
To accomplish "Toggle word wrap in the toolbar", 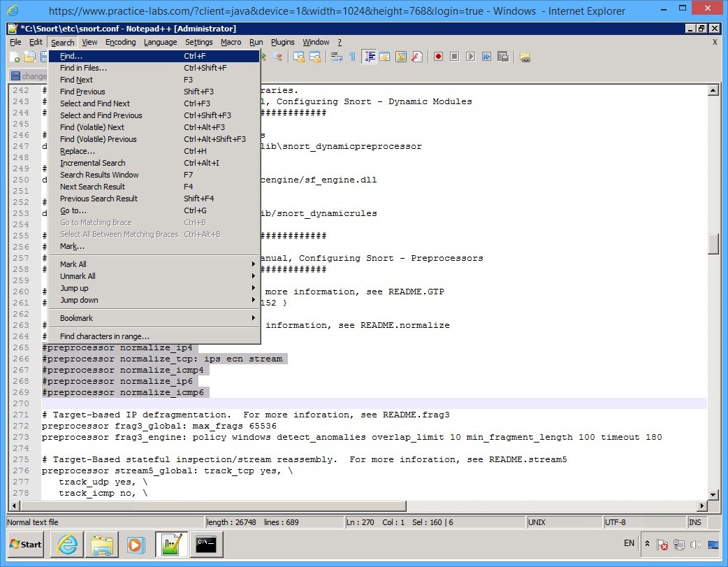I will click(x=335, y=56).
